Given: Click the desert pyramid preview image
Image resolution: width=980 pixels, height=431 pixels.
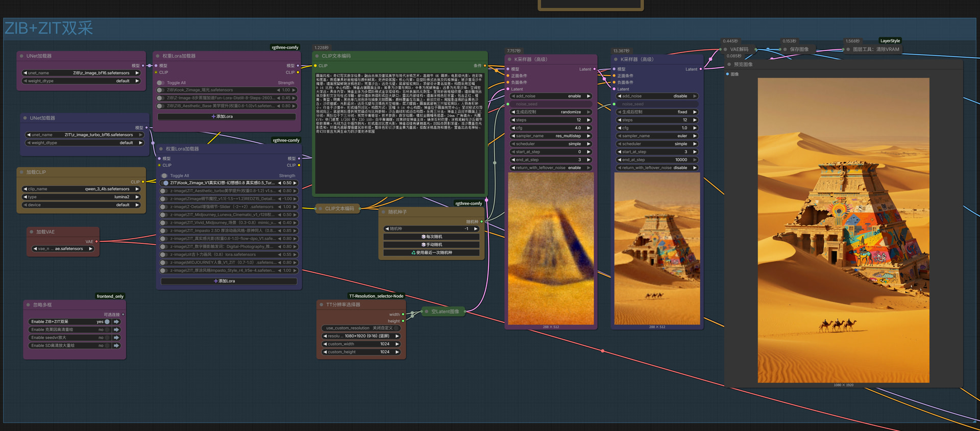Looking at the screenshot, I should (843, 230).
